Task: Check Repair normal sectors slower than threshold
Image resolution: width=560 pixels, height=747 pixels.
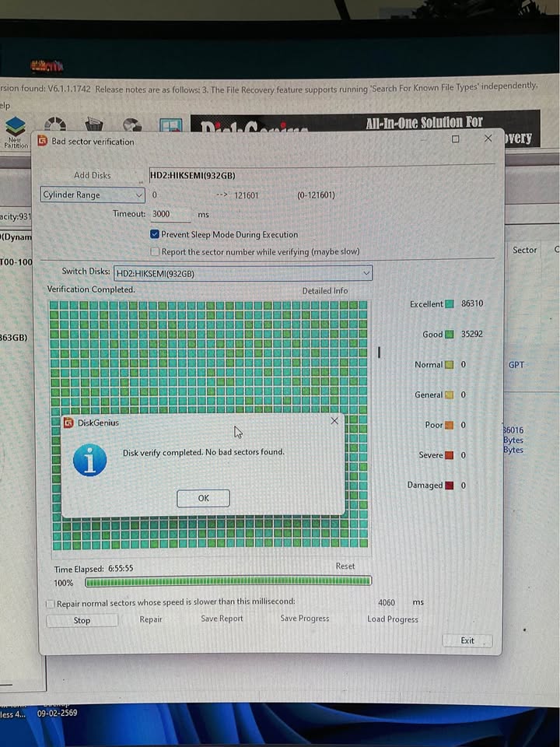Action: click(x=51, y=603)
